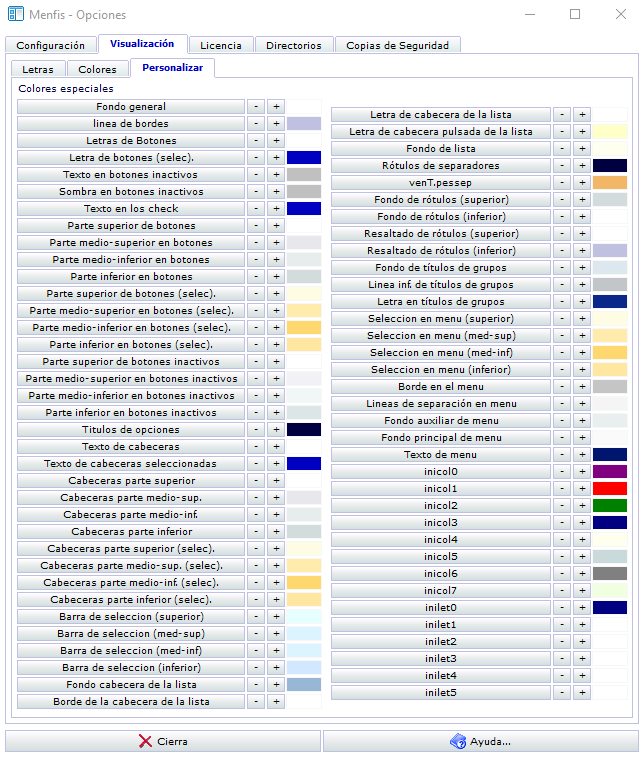Click minus for inicol6

pos(562,574)
